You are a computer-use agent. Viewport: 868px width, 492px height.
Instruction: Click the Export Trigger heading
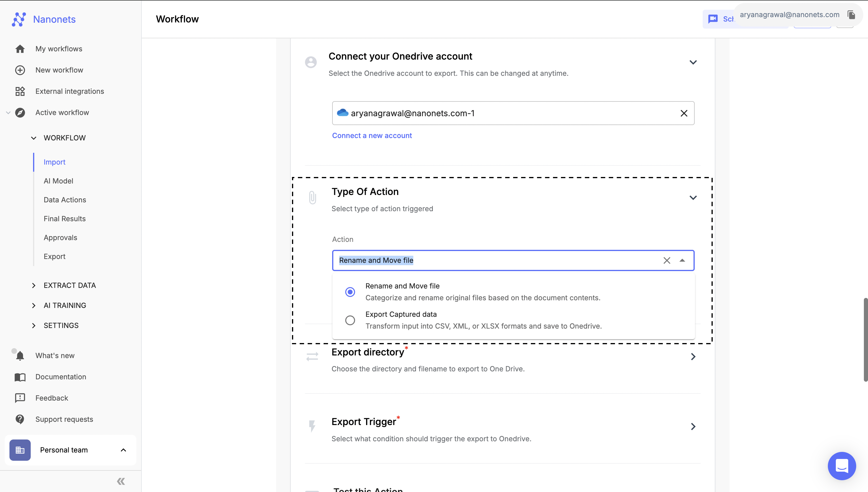click(363, 422)
